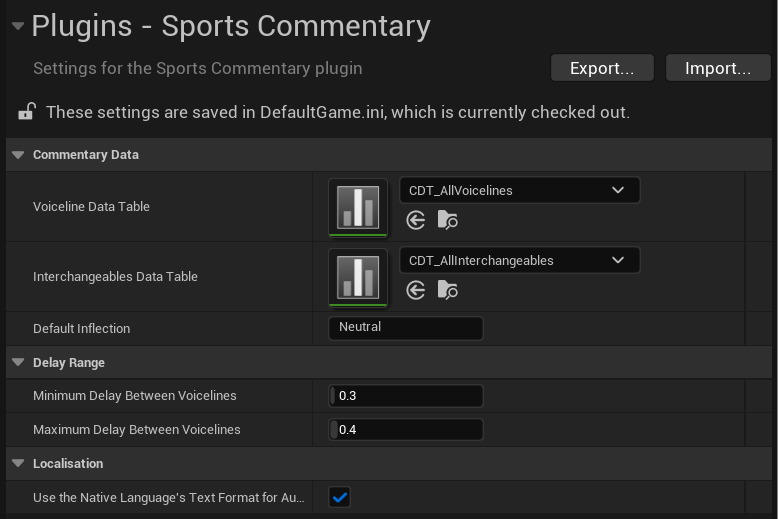Use selected asset for Interchangeables Data Table
This screenshot has height=519, width=778.
415,290
